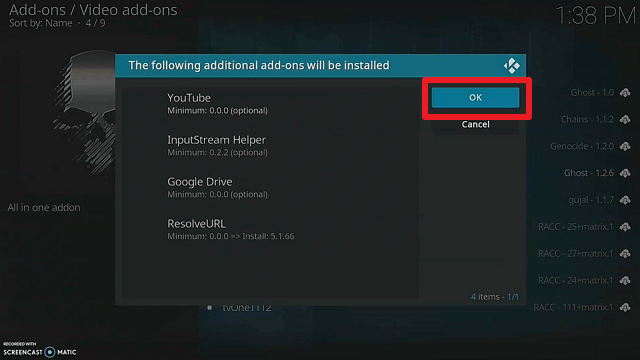
Task: Select the YouTube add-on dependency
Action: [270, 104]
